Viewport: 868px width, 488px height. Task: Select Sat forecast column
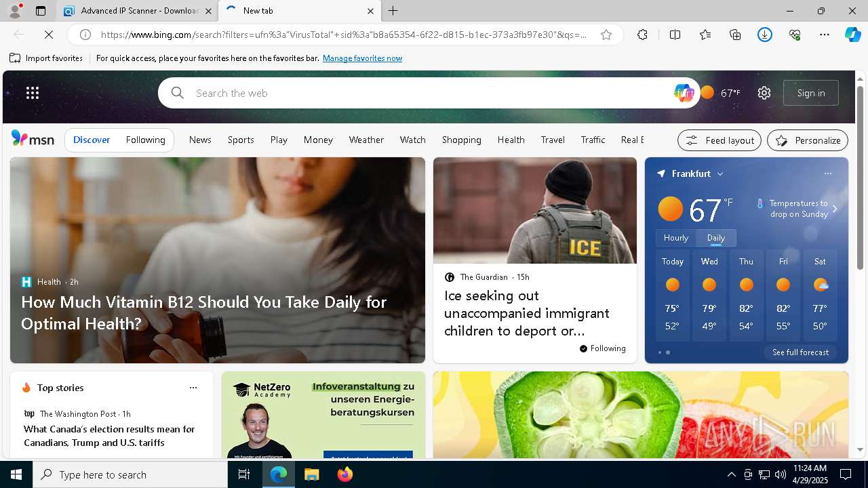[820, 296]
